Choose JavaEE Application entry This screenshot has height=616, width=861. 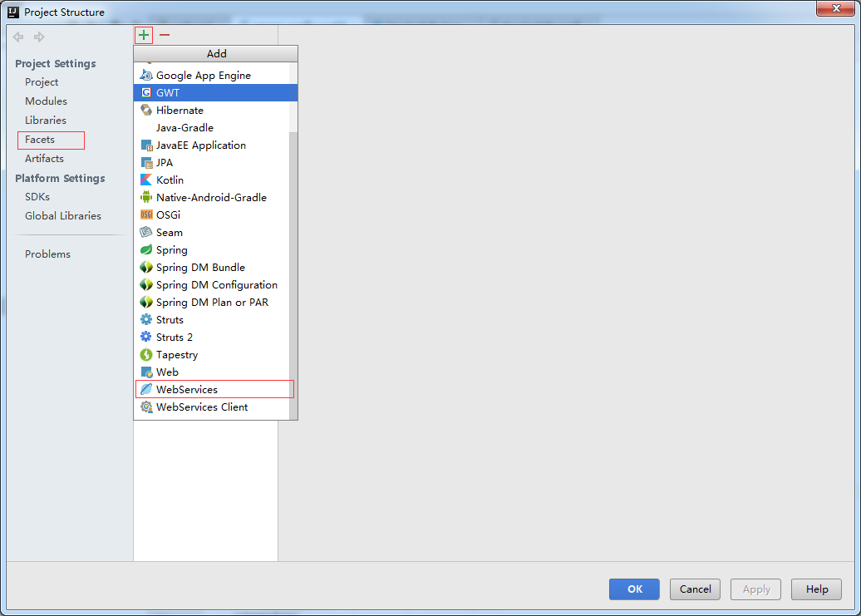click(211, 145)
